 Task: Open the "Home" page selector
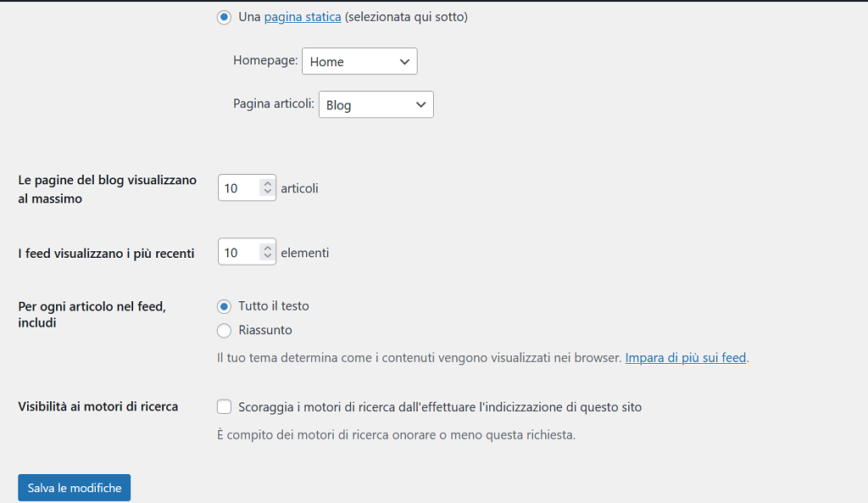pos(359,60)
